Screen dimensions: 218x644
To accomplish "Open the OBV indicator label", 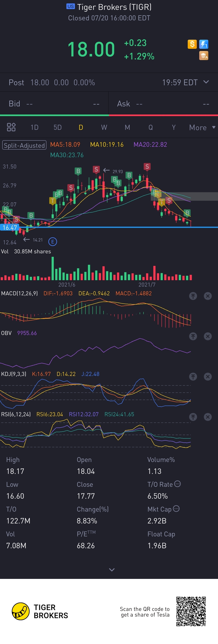I will click(x=6, y=333).
